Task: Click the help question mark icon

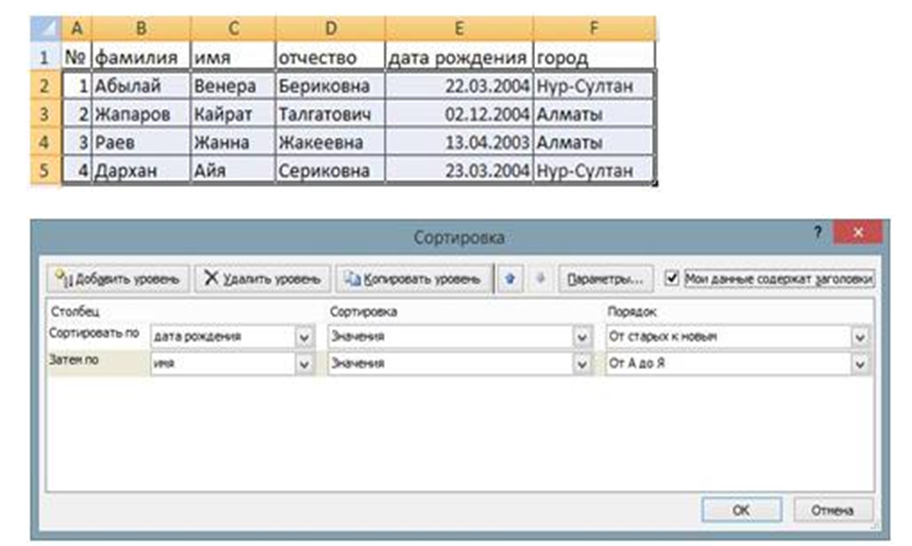Action: click(817, 232)
